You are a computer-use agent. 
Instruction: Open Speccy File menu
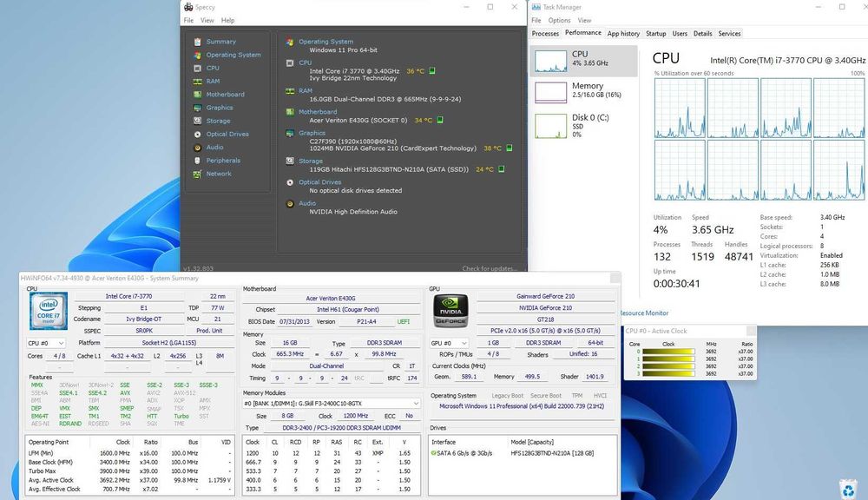tap(188, 21)
